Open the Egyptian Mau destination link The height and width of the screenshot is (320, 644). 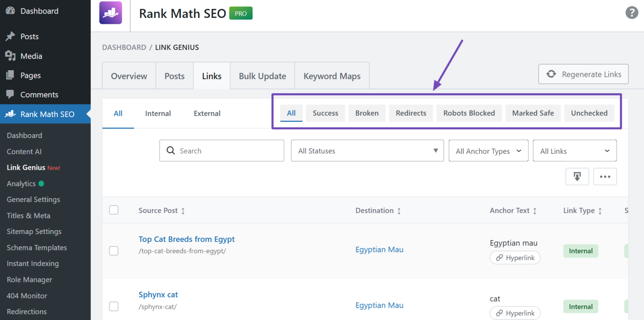pyautogui.click(x=379, y=249)
